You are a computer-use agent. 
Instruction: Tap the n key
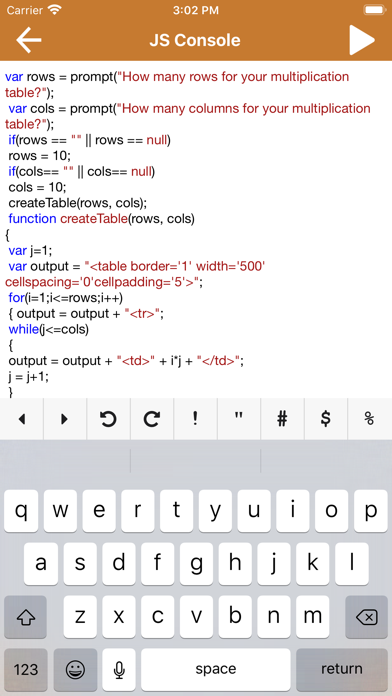click(273, 617)
